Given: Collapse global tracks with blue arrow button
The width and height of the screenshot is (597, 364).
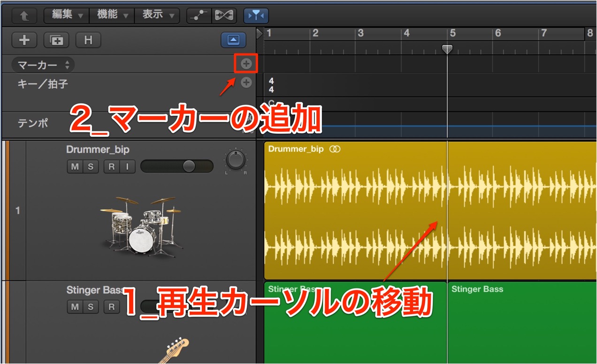Looking at the screenshot, I should click(233, 40).
